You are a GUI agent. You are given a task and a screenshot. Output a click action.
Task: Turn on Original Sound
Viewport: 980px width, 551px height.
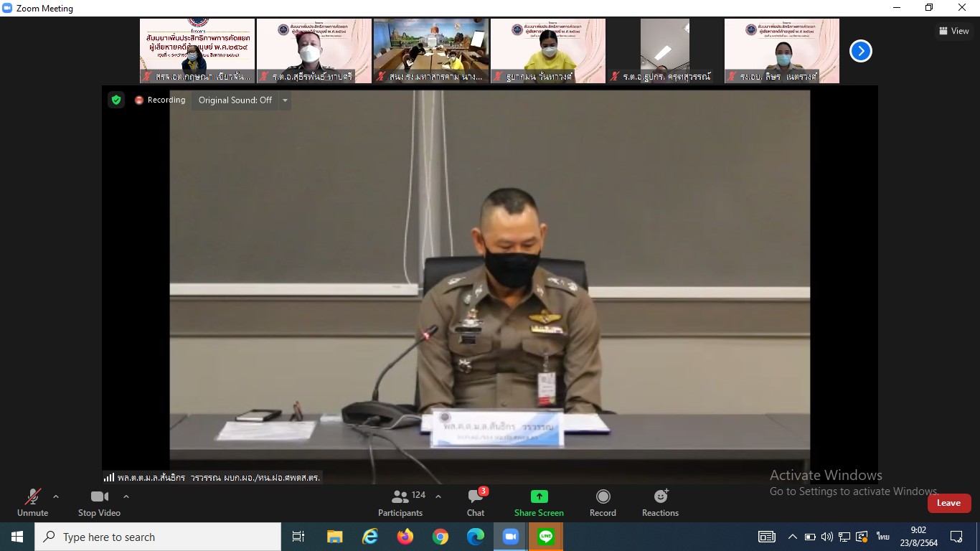[235, 100]
